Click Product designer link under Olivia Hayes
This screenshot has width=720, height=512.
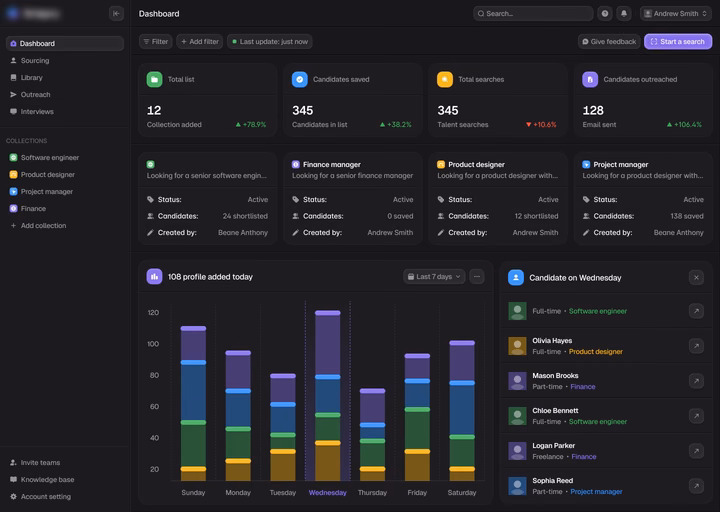click(596, 351)
